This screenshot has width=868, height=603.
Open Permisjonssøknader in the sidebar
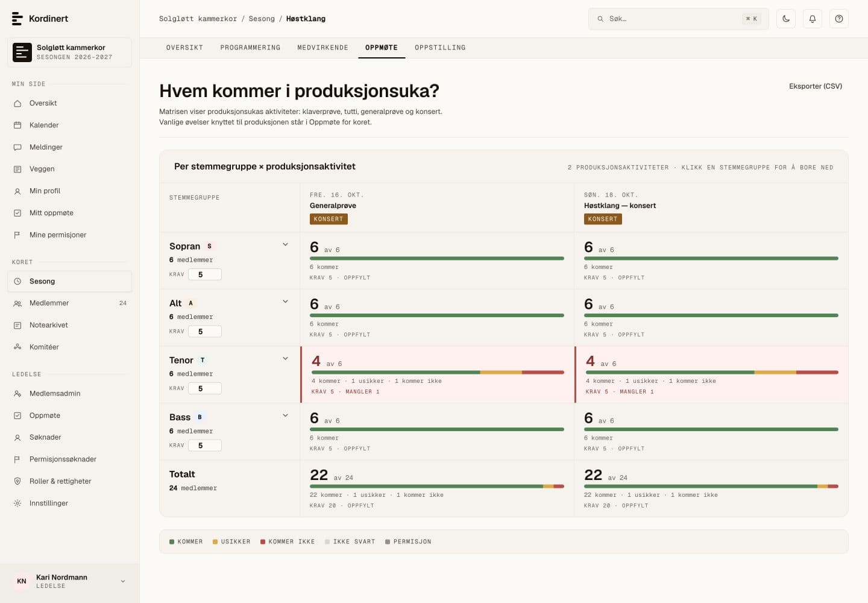(70, 459)
